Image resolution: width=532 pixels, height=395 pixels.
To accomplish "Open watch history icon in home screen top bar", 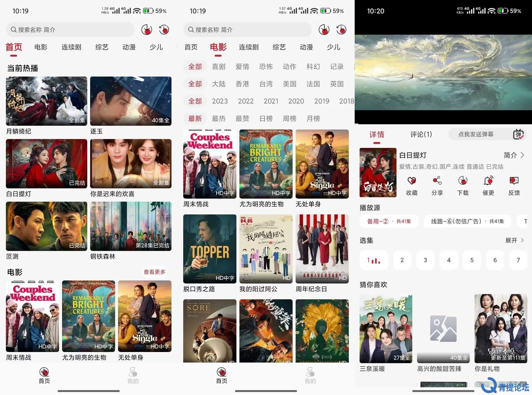I will 164,29.
